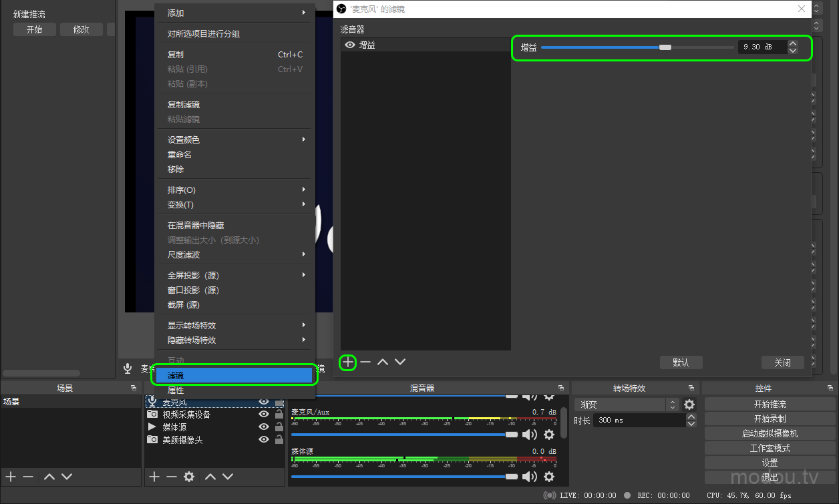Select 滤镜 in the context menu

[x=234, y=376]
